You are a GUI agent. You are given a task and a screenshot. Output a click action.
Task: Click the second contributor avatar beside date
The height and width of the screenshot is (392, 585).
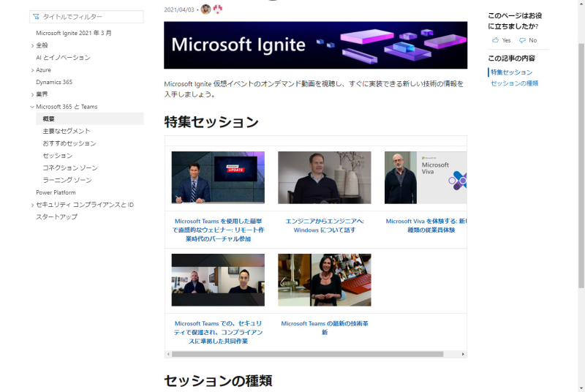click(x=217, y=9)
